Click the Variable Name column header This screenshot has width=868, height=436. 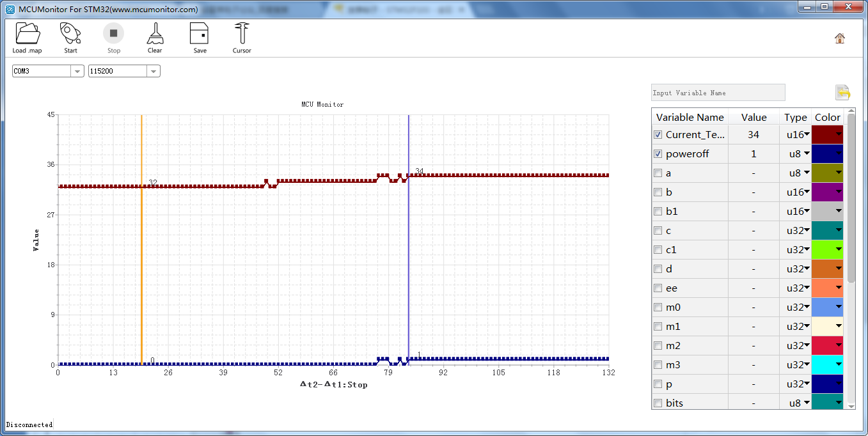point(690,117)
